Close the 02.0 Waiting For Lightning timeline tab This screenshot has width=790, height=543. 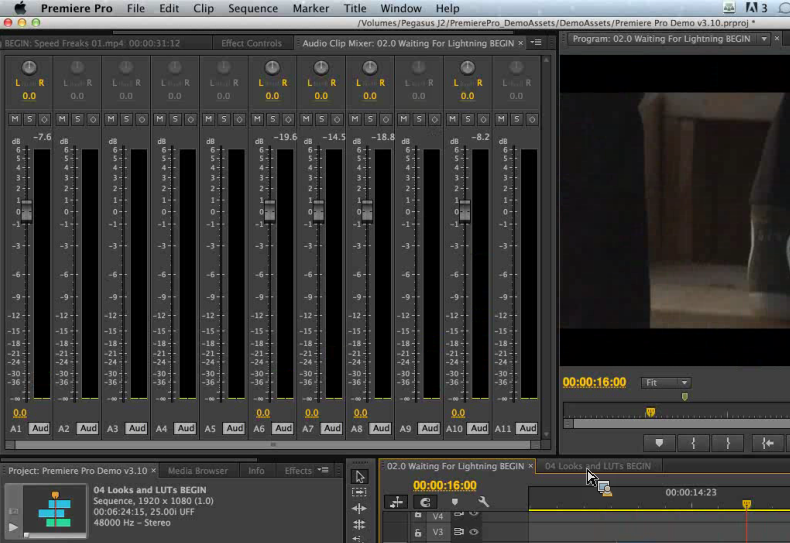[x=531, y=466]
